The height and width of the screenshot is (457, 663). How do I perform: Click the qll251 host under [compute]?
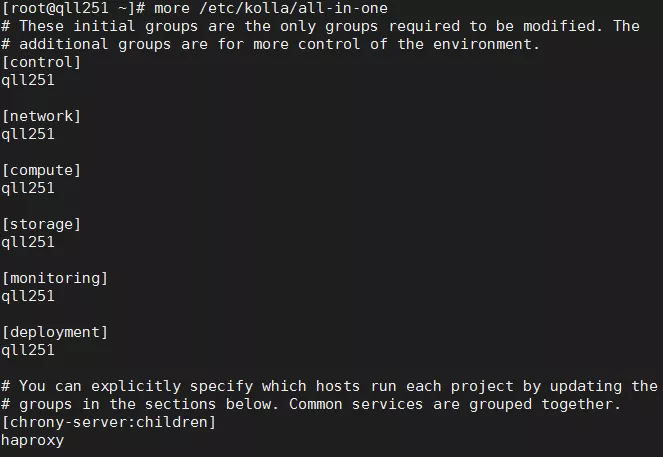tap(28, 188)
